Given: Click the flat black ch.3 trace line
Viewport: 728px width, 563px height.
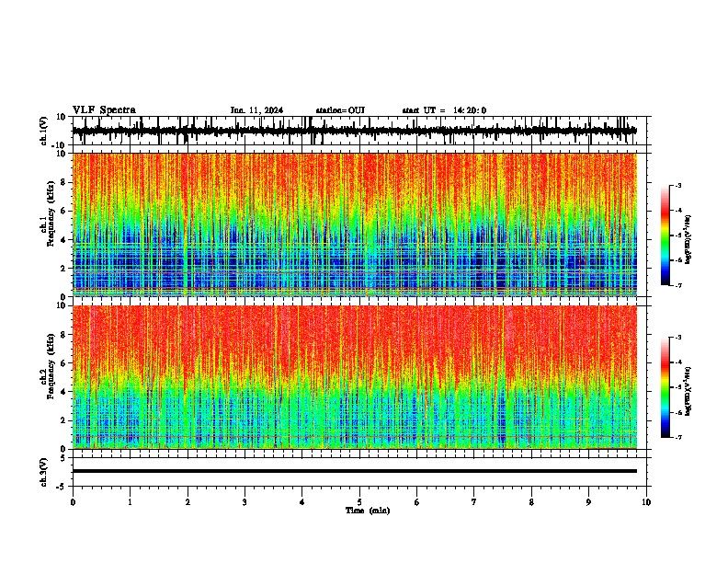Looking at the screenshot, I should [355, 471].
